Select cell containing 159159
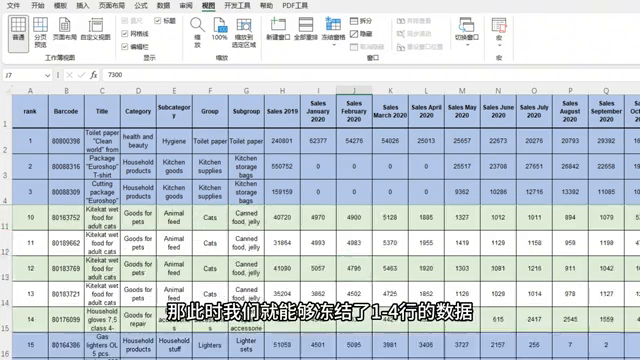This screenshot has height=360, width=640. [282, 192]
